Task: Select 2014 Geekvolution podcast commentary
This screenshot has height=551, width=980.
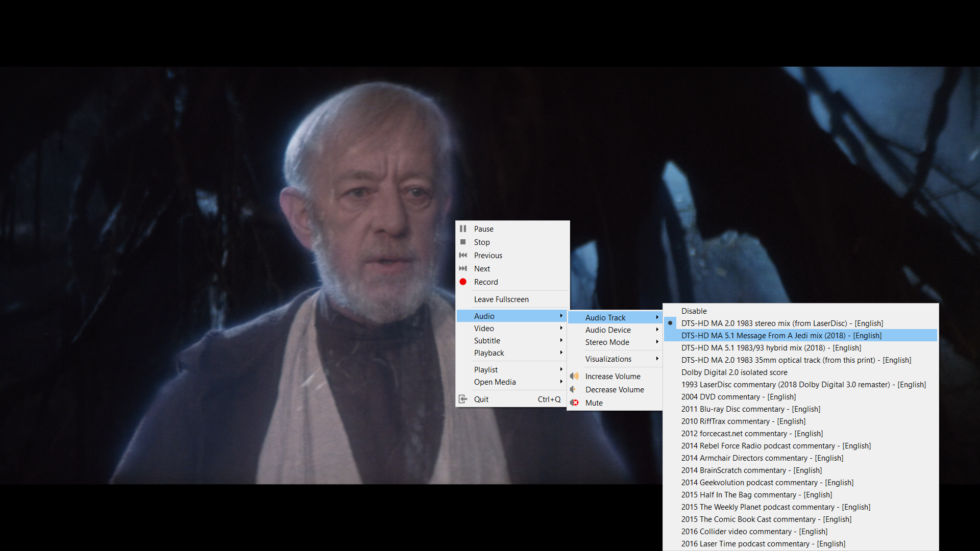Action: click(800, 482)
